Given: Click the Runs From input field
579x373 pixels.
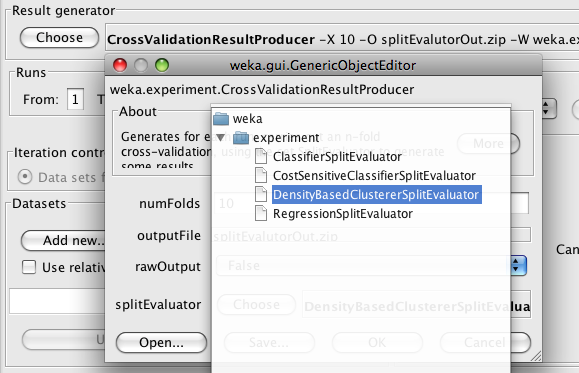Looking at the screenshot, I should [x=75, y=99].
